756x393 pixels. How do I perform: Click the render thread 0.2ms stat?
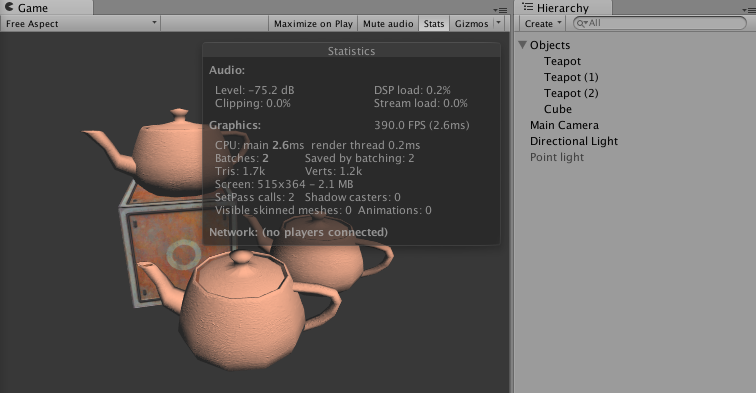pos(365,145)
